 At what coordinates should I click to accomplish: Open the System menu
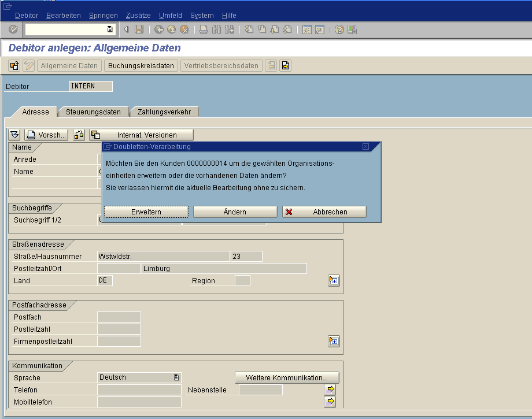coord(202,16)
